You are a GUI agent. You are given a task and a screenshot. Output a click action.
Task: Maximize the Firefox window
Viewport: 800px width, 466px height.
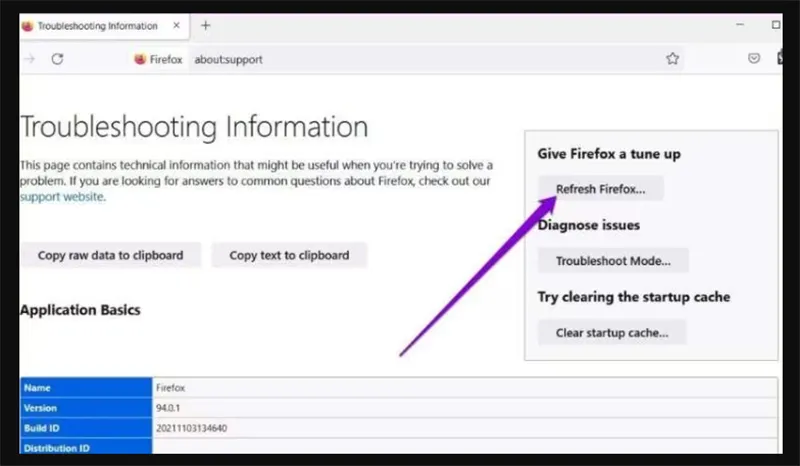[x=776, y=24]
